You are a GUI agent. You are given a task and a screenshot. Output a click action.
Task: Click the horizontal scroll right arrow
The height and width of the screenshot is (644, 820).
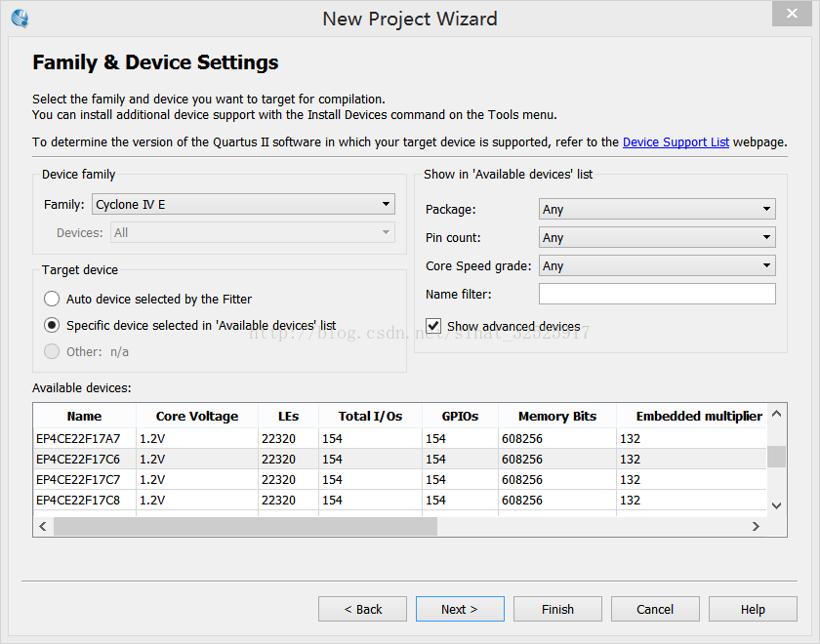click(756, 526)
